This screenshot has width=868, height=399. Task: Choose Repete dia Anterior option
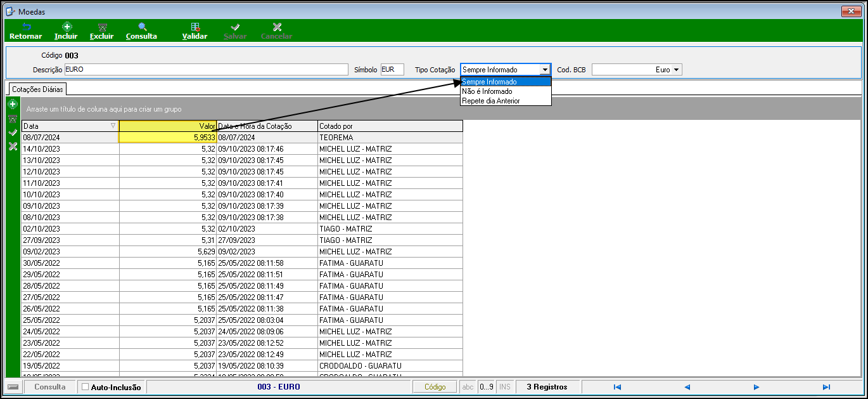(x=506, y=101)
